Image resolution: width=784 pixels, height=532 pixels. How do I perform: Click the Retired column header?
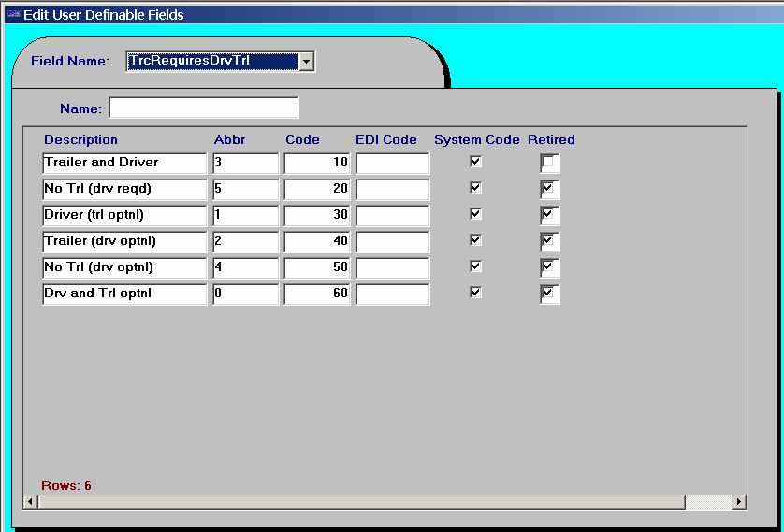551,140
